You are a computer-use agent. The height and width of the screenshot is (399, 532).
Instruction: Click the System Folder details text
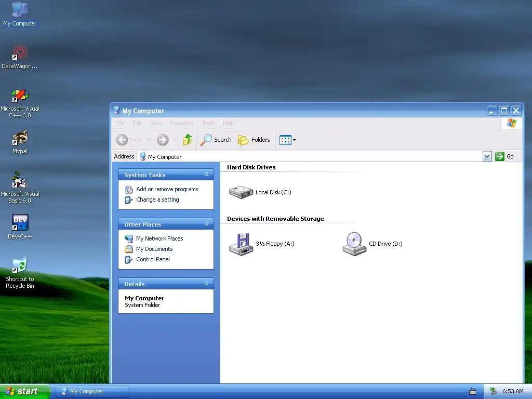coord(142,305)
